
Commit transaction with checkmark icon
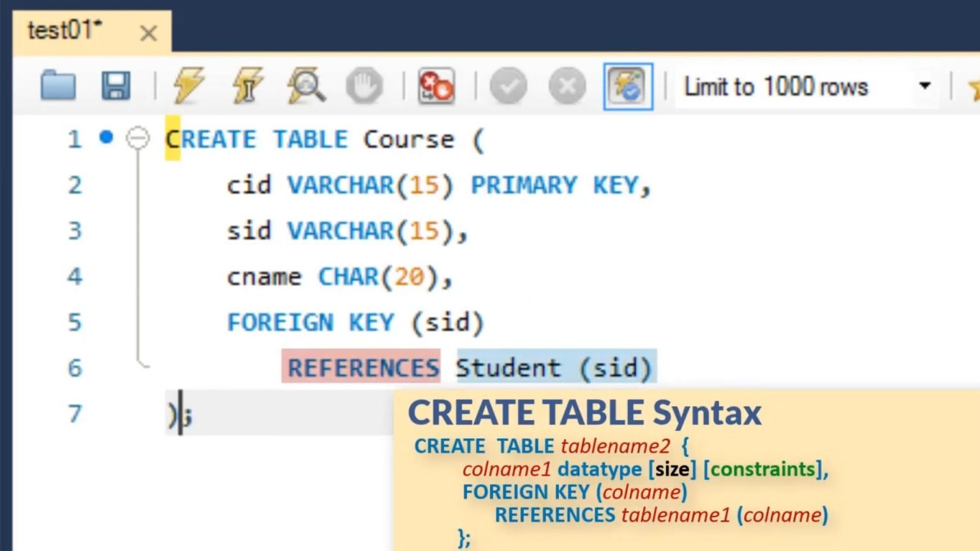pyautogui.click(x=509, y=85)
